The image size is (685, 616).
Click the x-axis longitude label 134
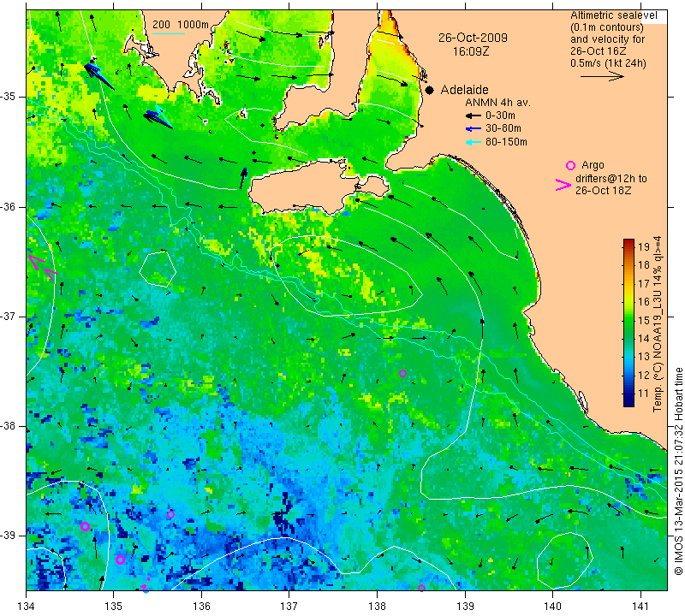click(x=27, y=607)
